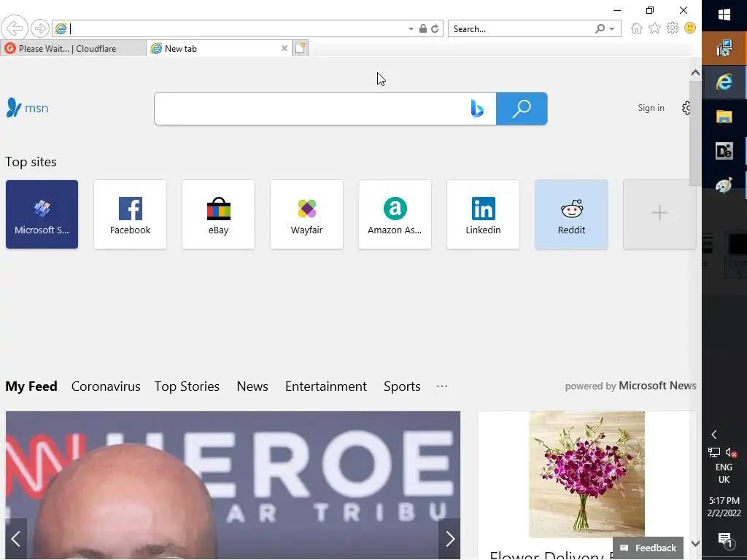Image resolution: width=747 pixels, height=560 pixels.
Task: Open the Reddit top site tile
Action: point(571,214)
